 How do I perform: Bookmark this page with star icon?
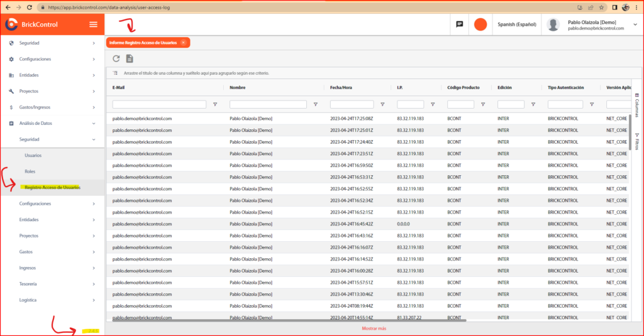pos(601,8)
